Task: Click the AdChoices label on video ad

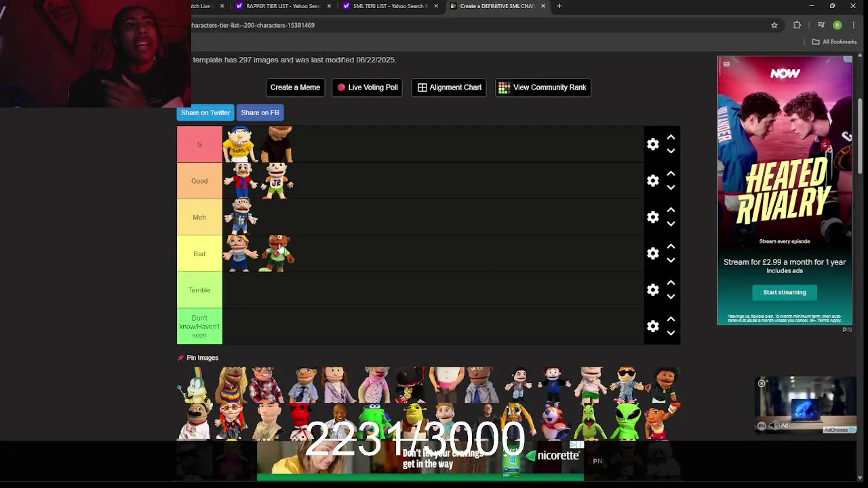Action: pyautogui.click(x=840, y=430)
